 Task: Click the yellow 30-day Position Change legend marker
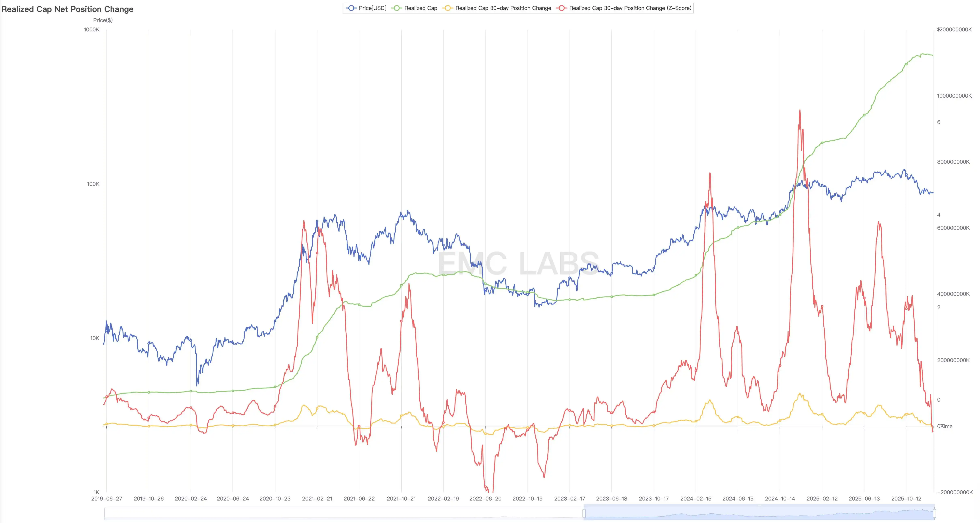tap(447, 8)
